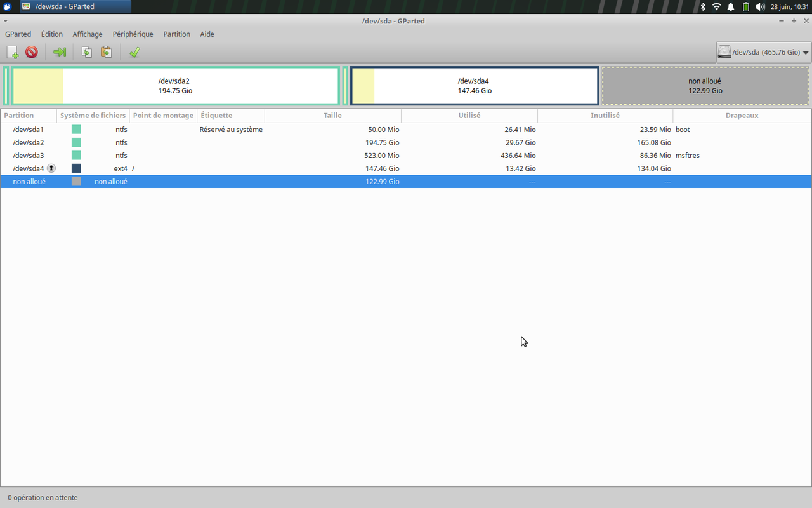812x508 pixels.
Task: Click the Paste partition clipboard icon
Action: [107, 52]
